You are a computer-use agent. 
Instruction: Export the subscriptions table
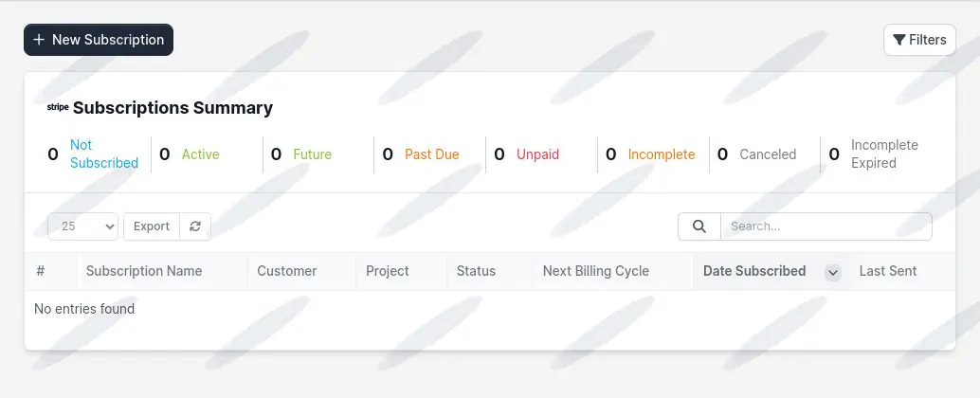click(x=152, y=226)
